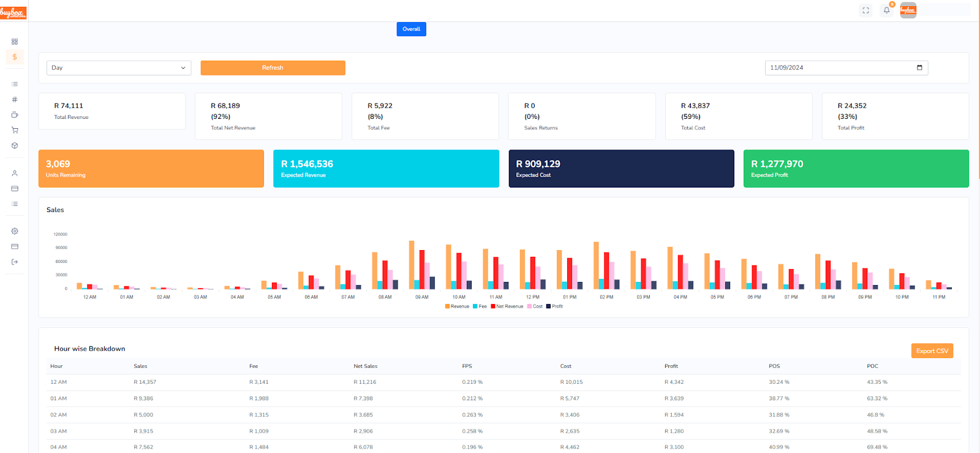Open notifications bell icon
This screenshot has width=980, height=453.
click(x=886, y=10)
